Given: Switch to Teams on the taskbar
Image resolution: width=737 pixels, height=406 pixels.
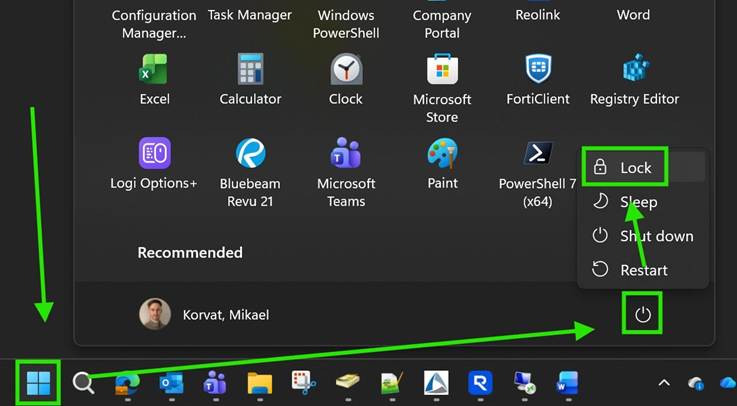Looking at the screenshot, I should [x=215, y=383].
